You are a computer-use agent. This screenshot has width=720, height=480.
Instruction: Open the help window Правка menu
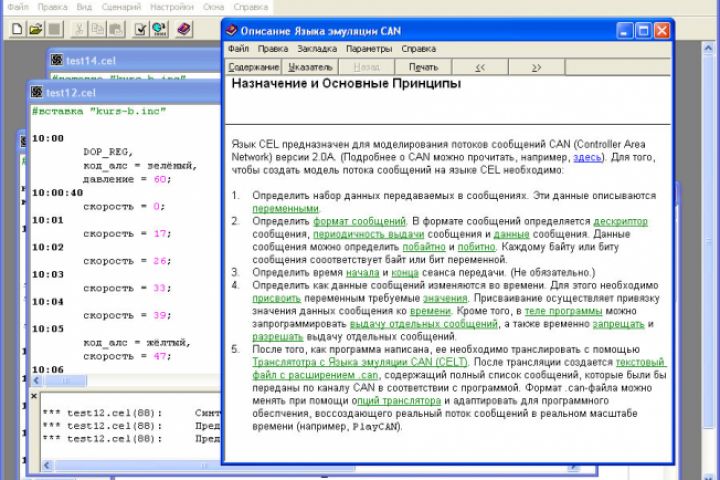point(273,49)
